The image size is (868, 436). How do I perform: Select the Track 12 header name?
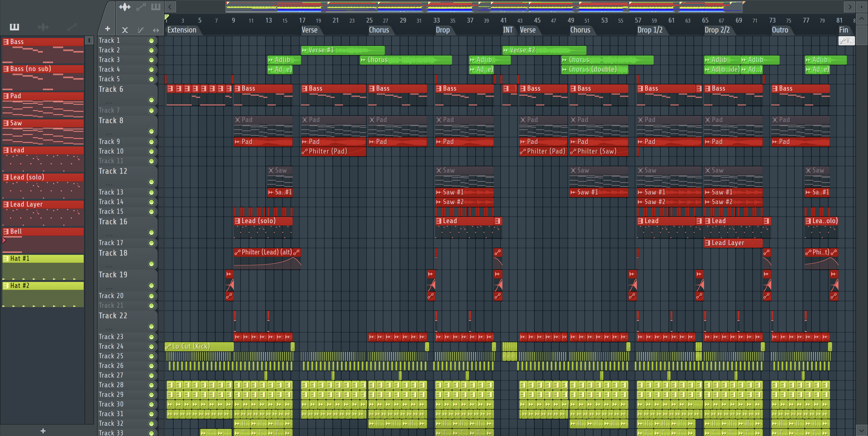(113, 171)
